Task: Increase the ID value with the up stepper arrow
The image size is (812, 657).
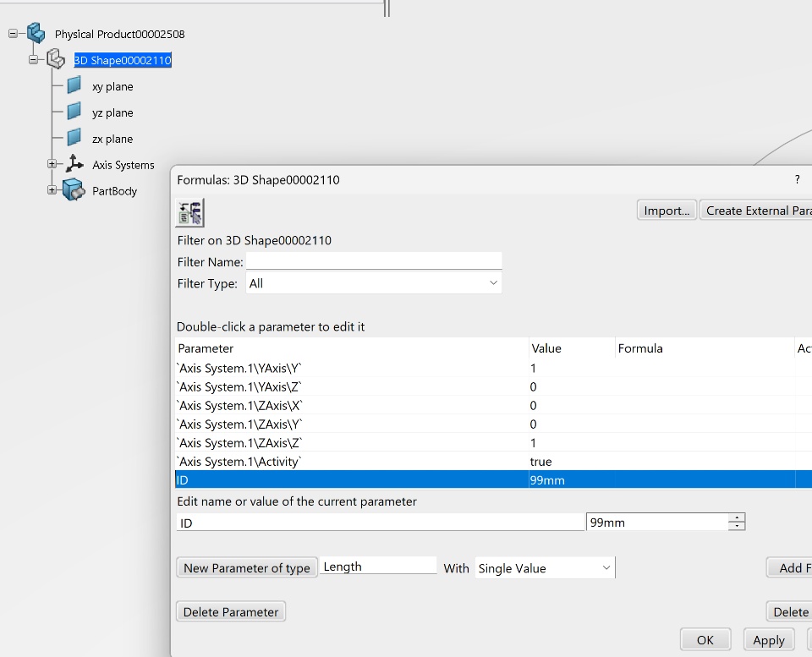Action: (738, 518)
